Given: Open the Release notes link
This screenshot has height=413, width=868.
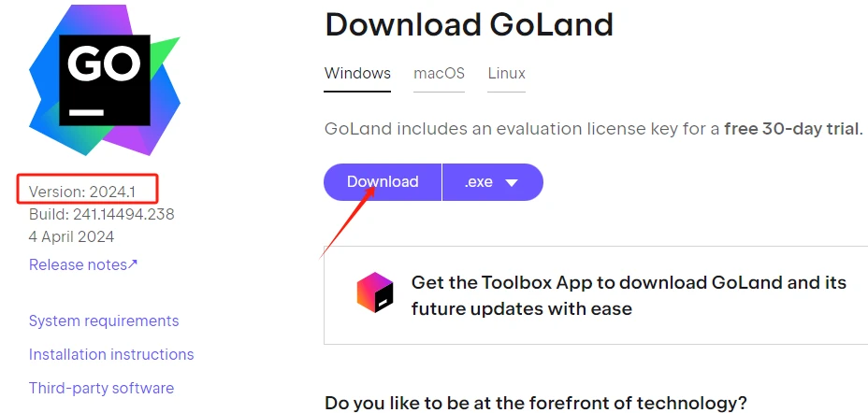Looking at the screenshot, I should coord(83,264).
